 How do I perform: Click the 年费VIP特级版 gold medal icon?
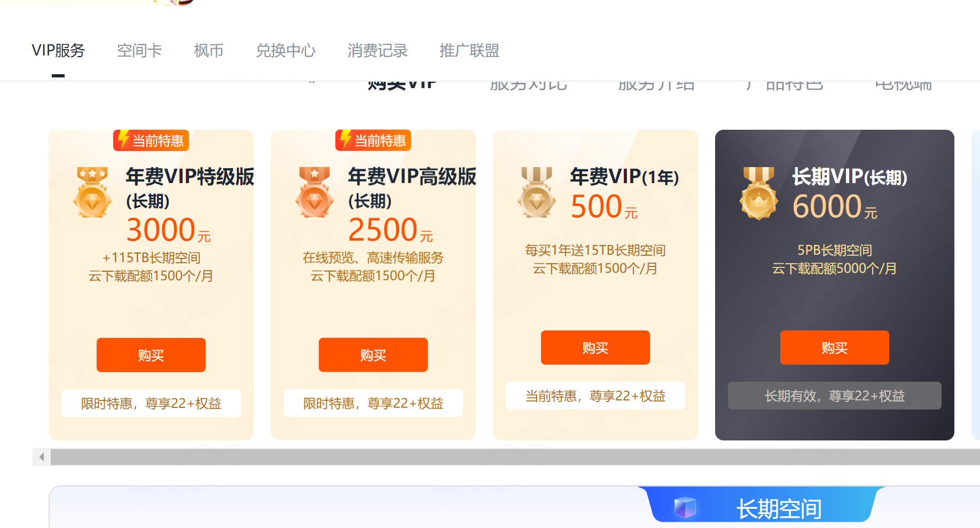coord(92,192)
